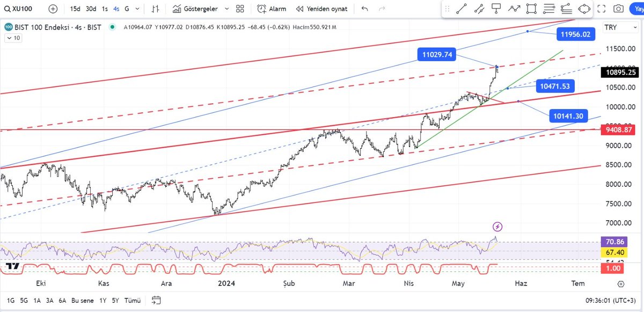
Task: Open the bar chart style selector
Action: [x=156, y=9]
